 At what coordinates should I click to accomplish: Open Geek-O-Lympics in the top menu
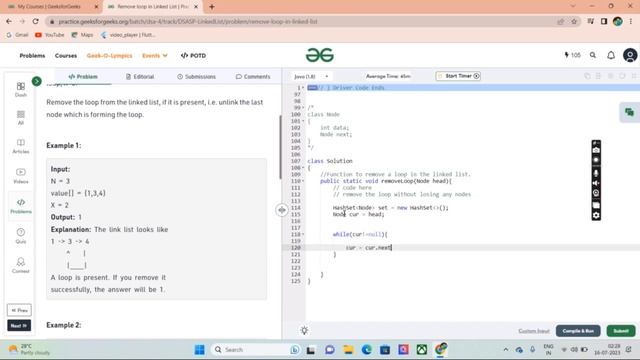(x=109, y=56)
